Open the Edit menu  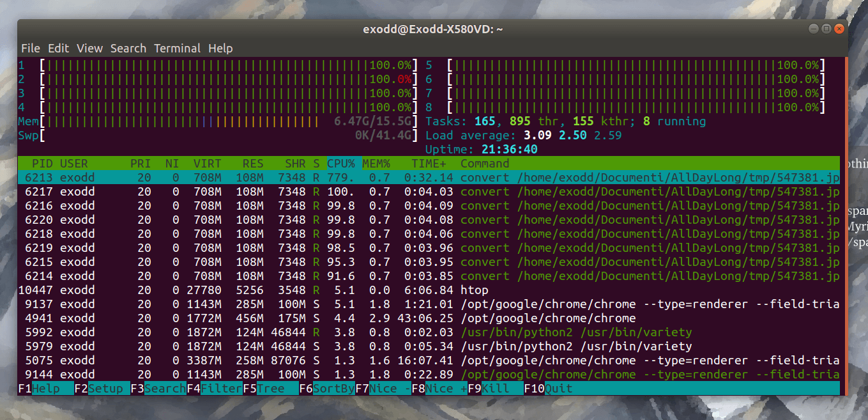point(58,49)
